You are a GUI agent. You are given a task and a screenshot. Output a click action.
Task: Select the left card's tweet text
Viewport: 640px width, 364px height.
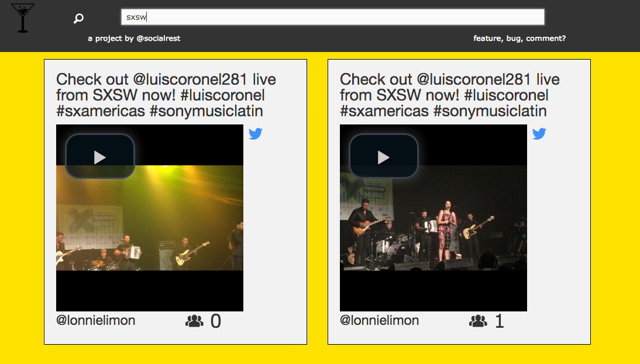(x=166, y=95)
